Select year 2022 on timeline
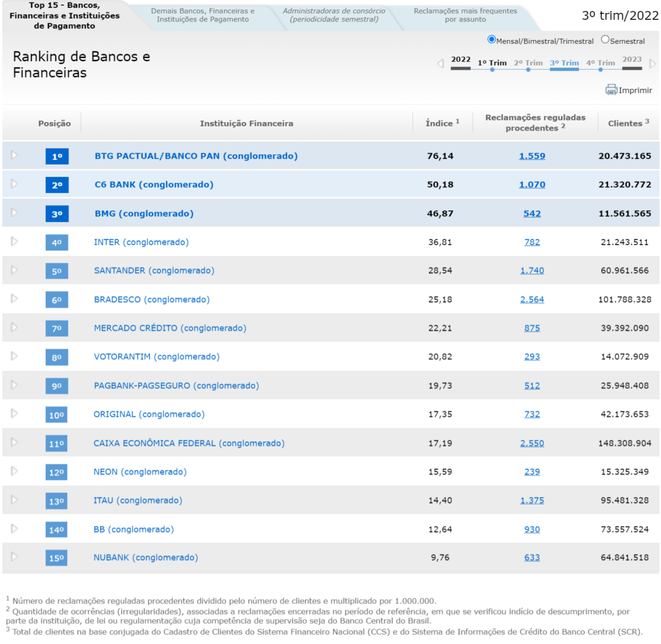The image size is (661, 644). click(x=461, y=59)
